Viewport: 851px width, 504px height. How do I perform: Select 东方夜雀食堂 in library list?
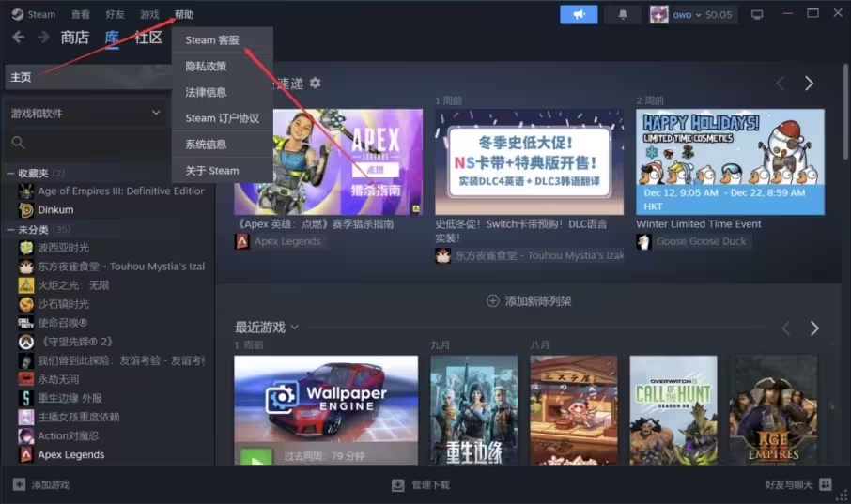pyautogui.click(x=112, y=267)
